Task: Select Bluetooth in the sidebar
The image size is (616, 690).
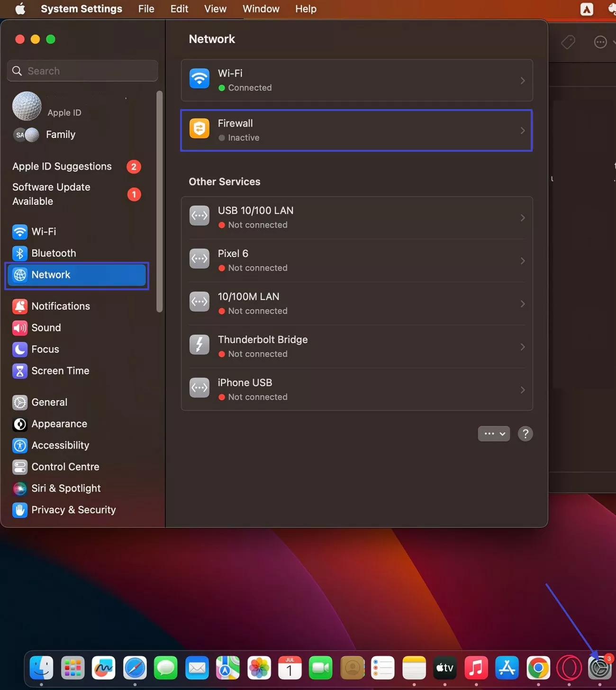Action: pos(53,253)
